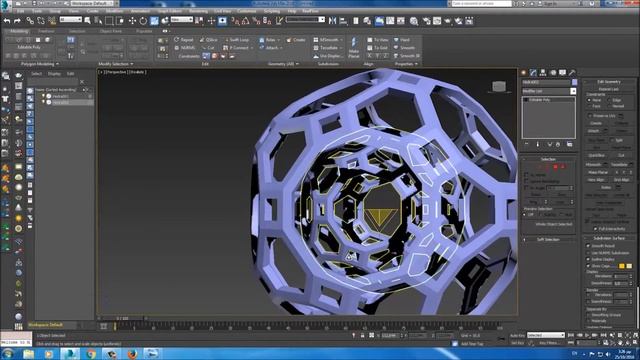This screenshot has width=640, height=360.
Task: Click Make Planar in the ribbon
Action: (354, 47)
